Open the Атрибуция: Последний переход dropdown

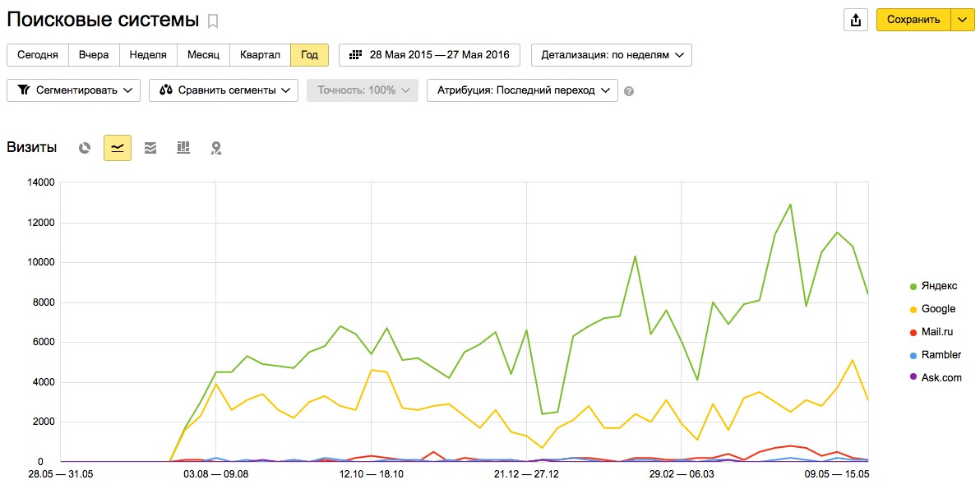(522, 90)
